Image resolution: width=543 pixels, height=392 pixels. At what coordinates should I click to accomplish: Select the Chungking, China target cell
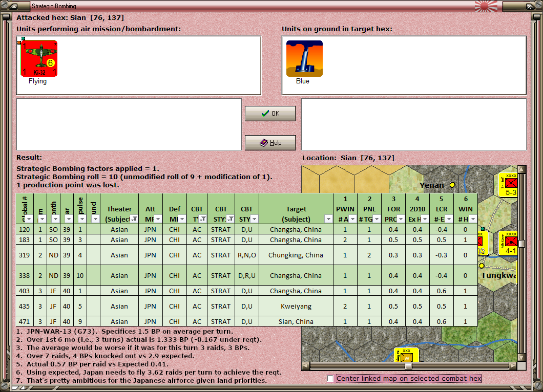coord(296,255)
